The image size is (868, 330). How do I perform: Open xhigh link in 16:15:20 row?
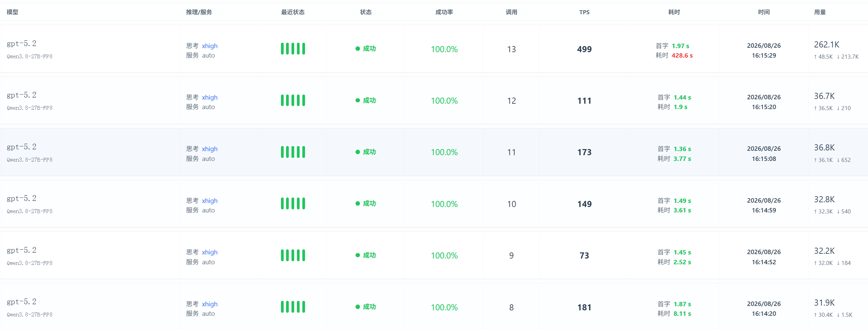210,98
